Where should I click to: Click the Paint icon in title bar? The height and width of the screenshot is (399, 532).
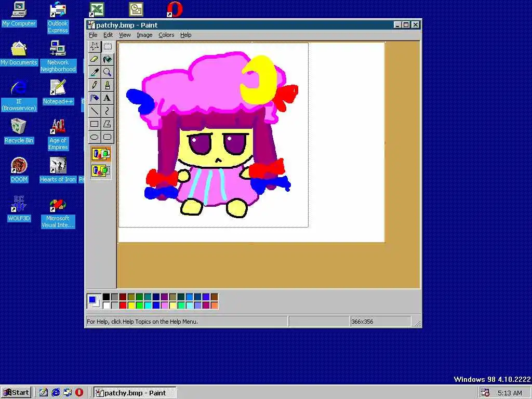click(91, 25)
